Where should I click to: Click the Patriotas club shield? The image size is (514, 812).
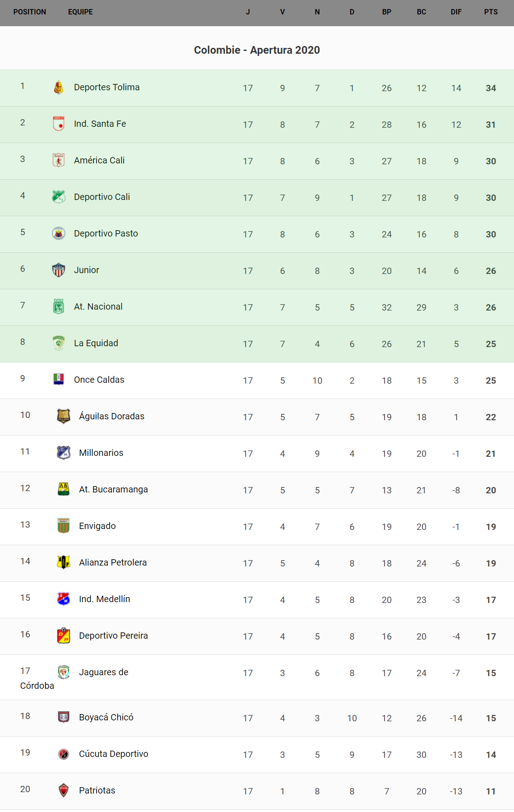tap(64, 790)
